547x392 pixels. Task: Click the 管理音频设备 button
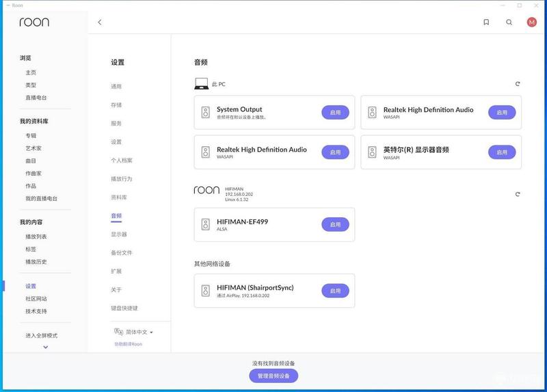click(273, 376)
